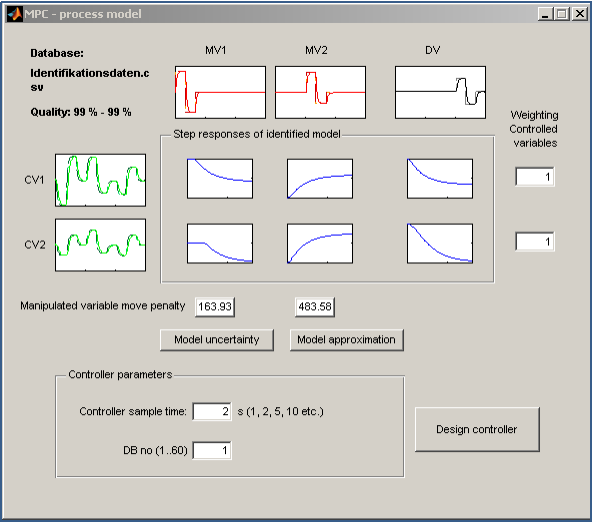The height and width of the screenshot is (522, 592).
Task: Select MV2 to CV1 step response plot
Action: pos(320,179)
